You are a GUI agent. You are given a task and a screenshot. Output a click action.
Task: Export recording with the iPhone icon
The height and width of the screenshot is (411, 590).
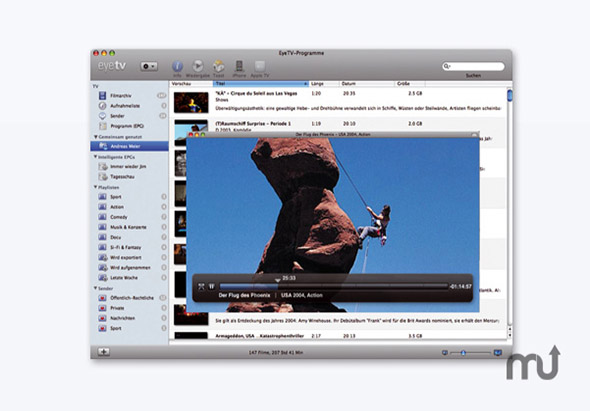click(x=239, y=66)
